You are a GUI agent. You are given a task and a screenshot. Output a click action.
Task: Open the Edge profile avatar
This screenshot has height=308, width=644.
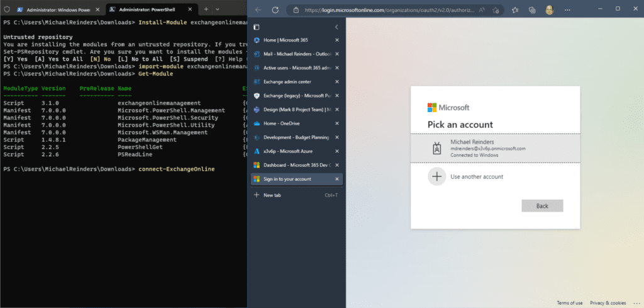550,10
